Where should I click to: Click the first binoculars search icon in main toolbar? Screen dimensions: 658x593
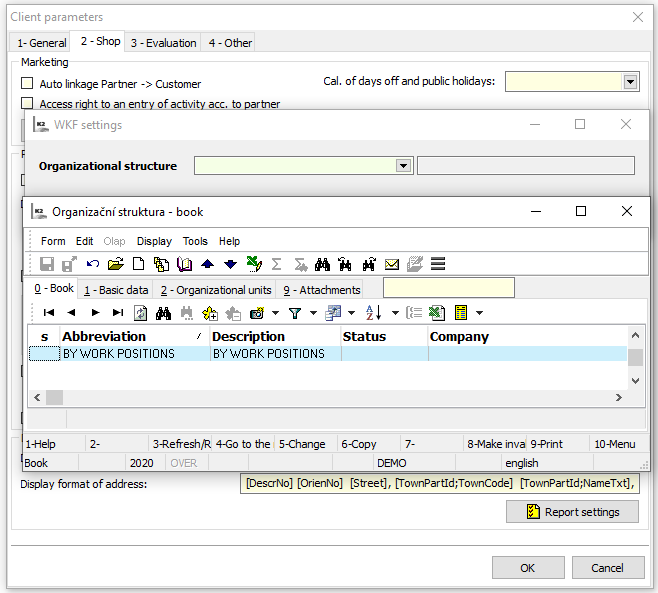[x=322, y=264]
